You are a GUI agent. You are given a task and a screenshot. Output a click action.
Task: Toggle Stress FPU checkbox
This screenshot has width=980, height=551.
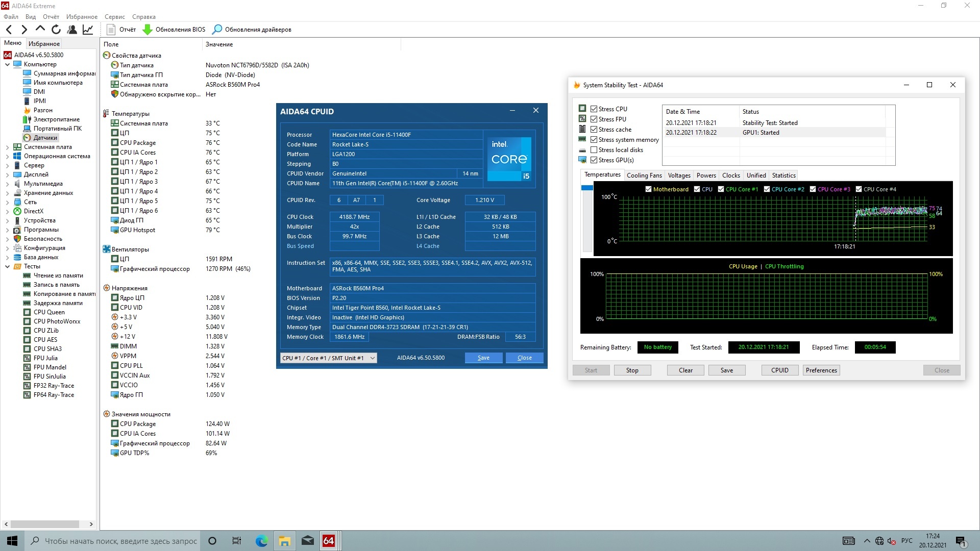[594, 119]
